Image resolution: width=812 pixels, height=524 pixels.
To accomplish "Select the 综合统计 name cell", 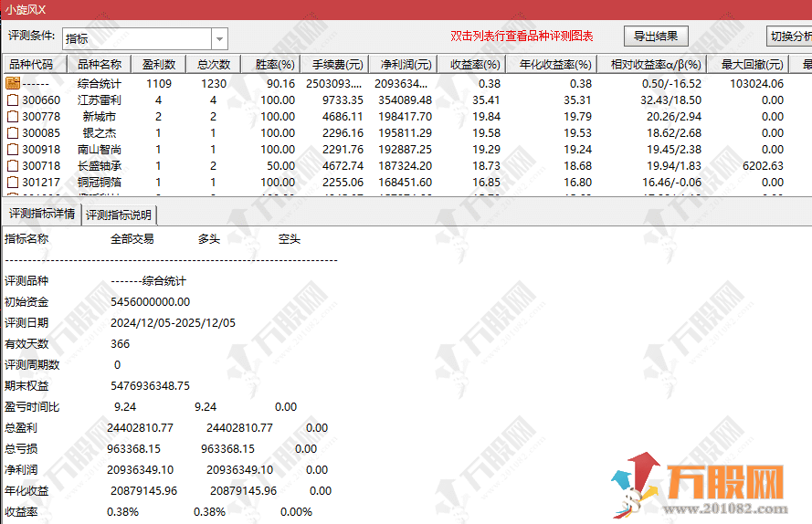I will [x=100, y=83].
